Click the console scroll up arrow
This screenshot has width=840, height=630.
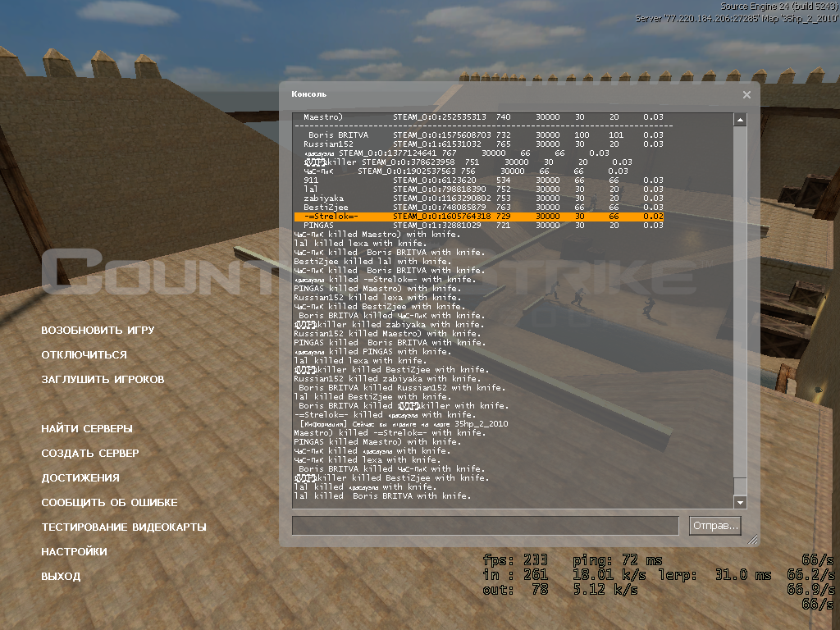tap(740, 120)
